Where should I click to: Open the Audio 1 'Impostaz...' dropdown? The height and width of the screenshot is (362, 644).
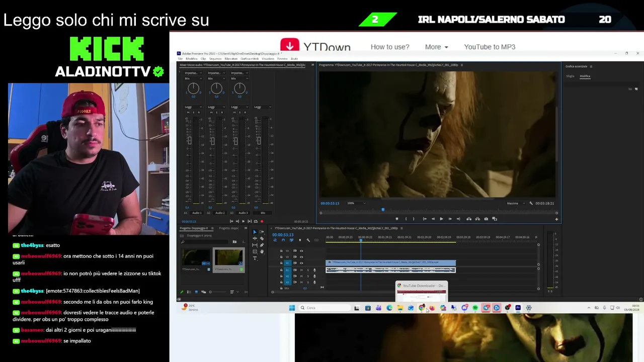pyautogui.click(x=193, y=73)
